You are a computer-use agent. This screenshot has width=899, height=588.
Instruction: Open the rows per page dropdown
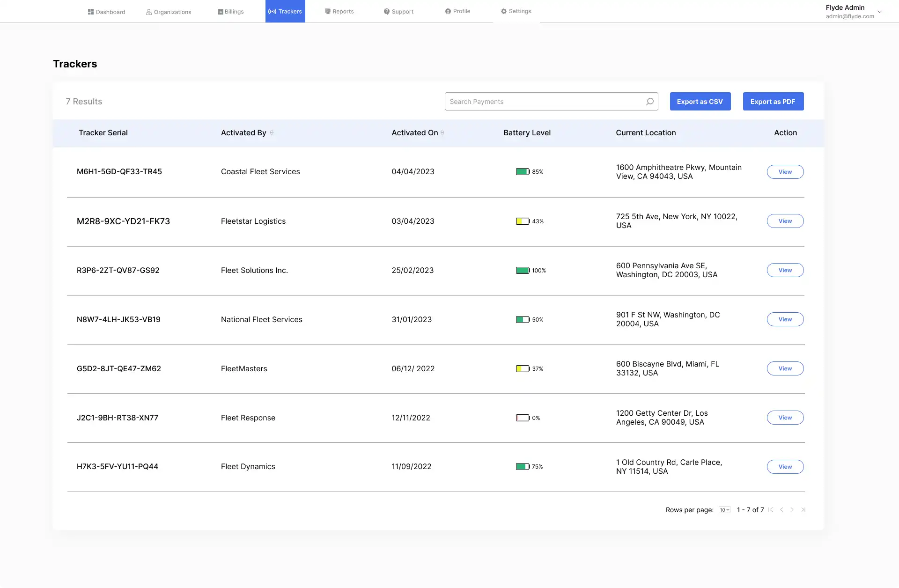pyautogui.click(x=724, y=510)
